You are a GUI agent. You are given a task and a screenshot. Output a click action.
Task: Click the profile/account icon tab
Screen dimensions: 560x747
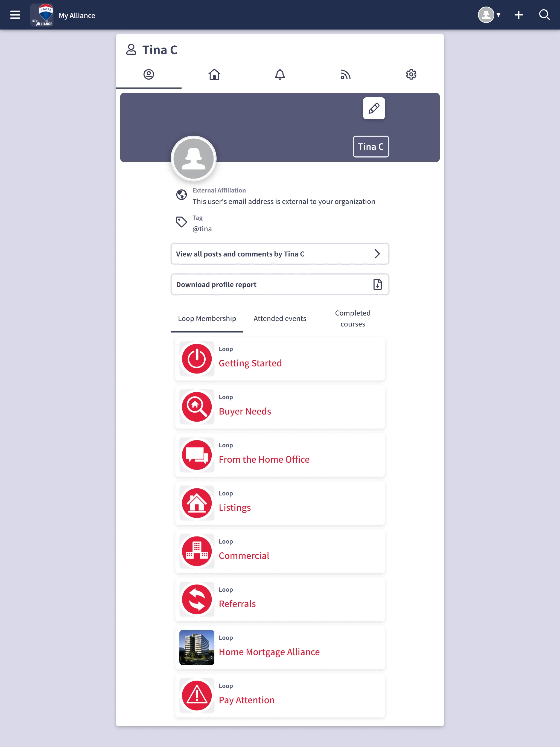[148, 74]
